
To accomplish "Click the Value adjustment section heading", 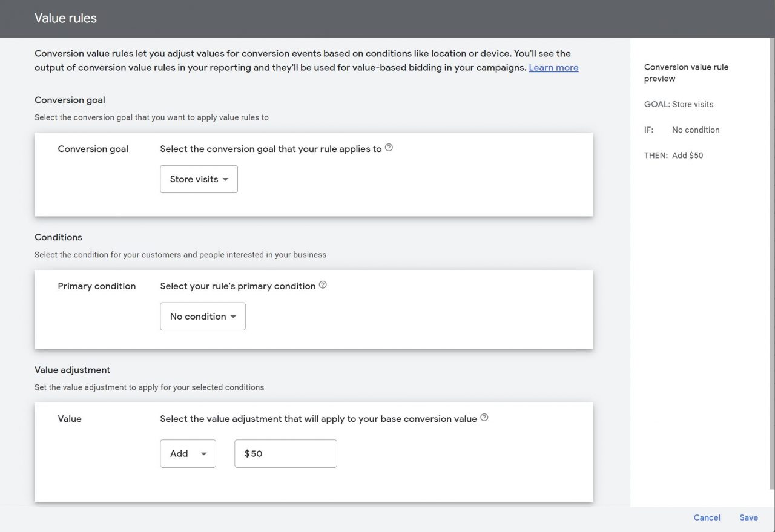I will pyautogui.click(x=72, y=370).
